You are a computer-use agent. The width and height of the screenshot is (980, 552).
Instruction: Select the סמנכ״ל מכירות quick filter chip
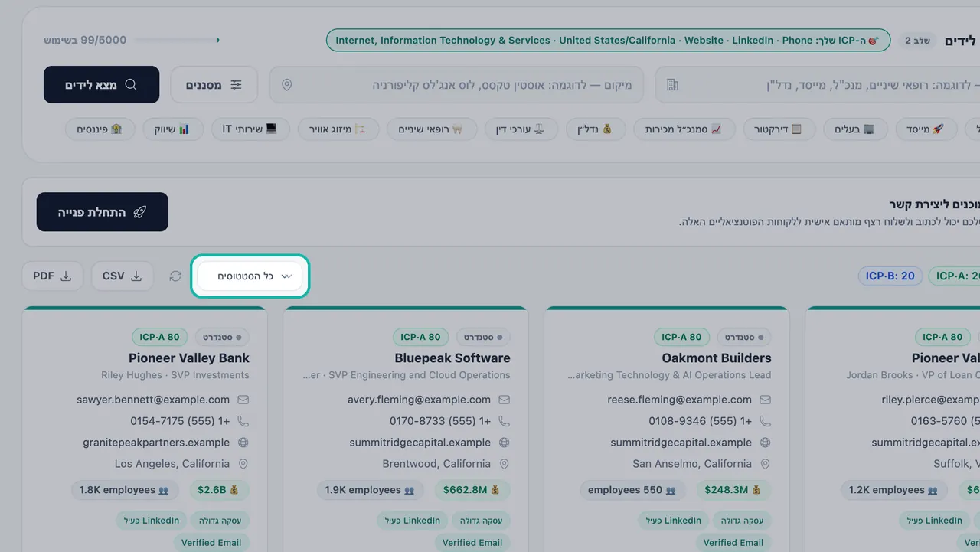click(x=684, y=129)
